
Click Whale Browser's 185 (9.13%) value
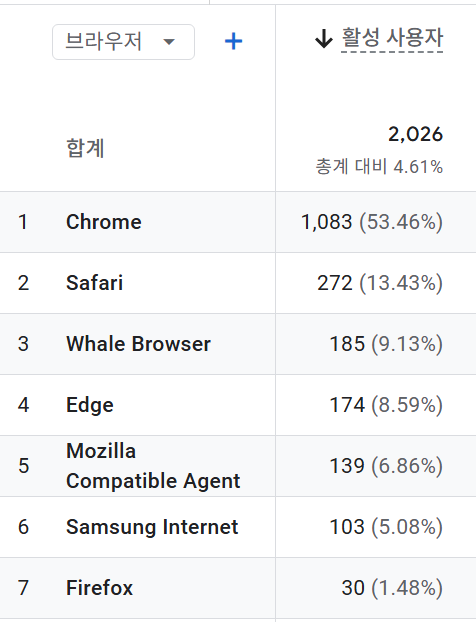pos(386,344)
